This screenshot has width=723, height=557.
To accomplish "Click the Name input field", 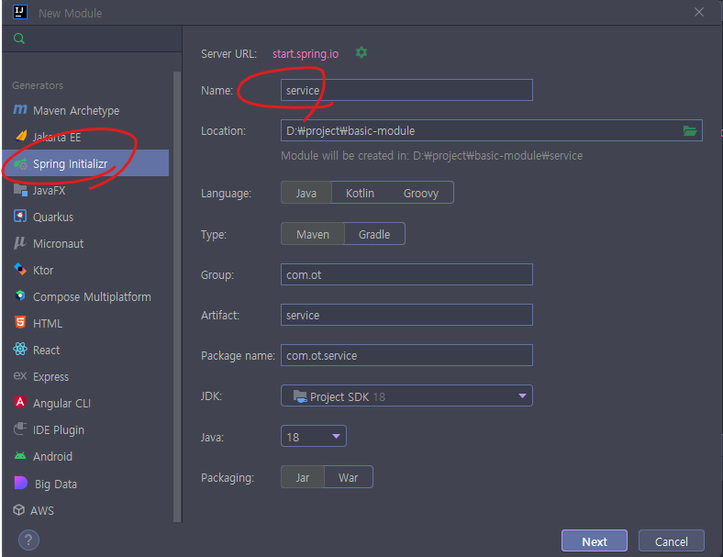I will pos(407,90).
